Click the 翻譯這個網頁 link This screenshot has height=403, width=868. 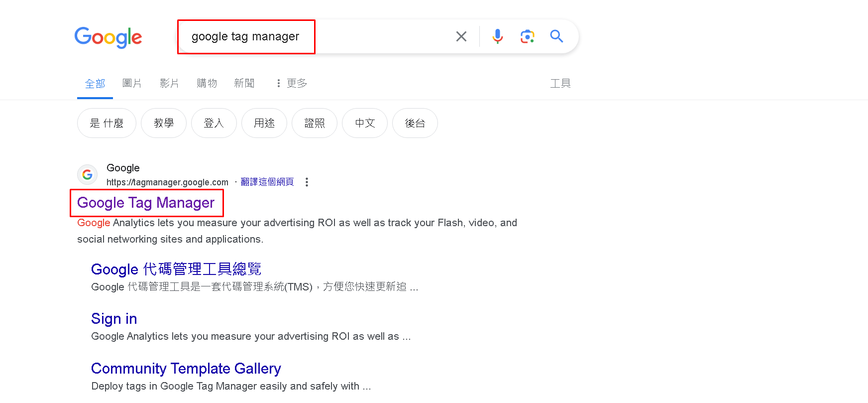(267, 182)
